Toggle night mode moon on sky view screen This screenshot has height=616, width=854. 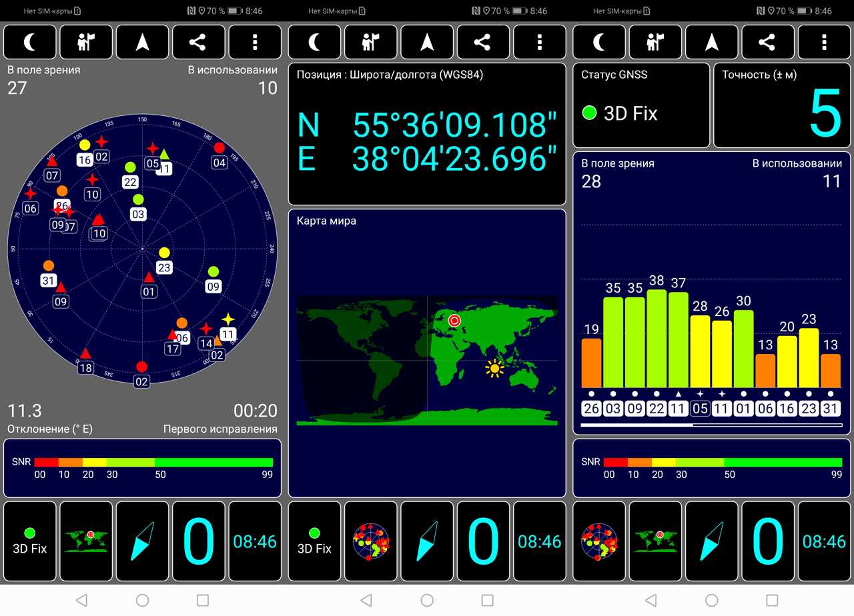click(x=30, y=42)
